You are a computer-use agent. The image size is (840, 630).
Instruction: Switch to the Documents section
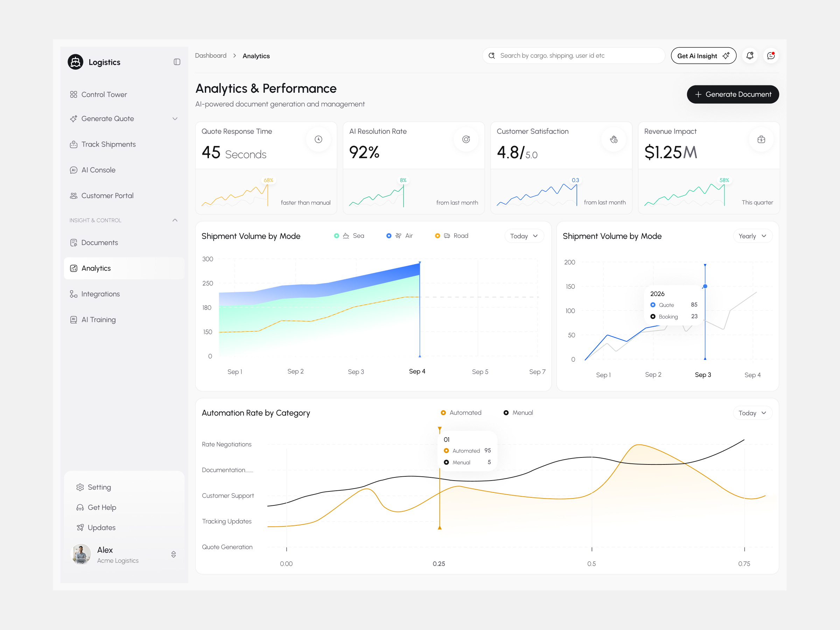click(x=99, y=242)
